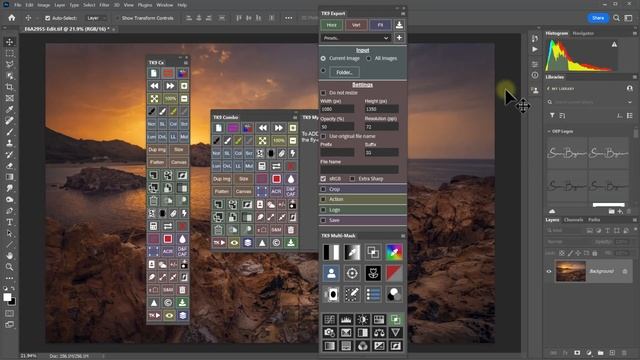Open the Image menu
This screenshot has height=360, width=640.
(x=44, y=5)
